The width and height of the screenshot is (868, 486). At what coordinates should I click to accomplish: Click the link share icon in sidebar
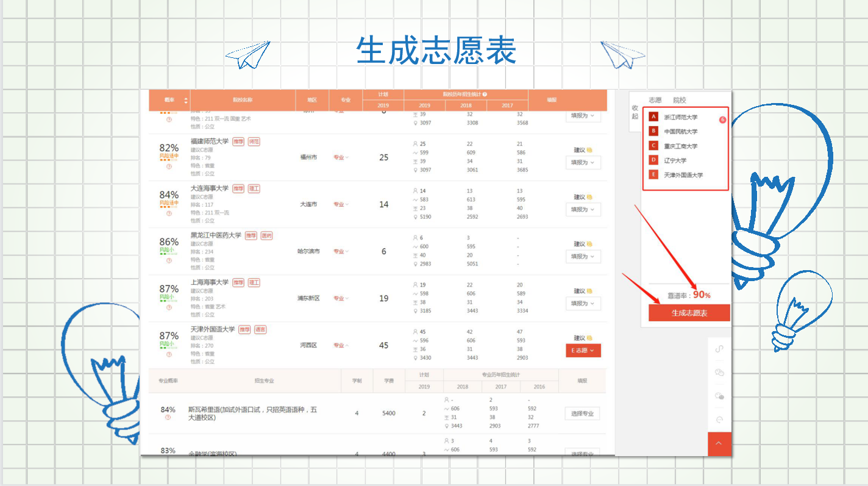click(719, 349)
